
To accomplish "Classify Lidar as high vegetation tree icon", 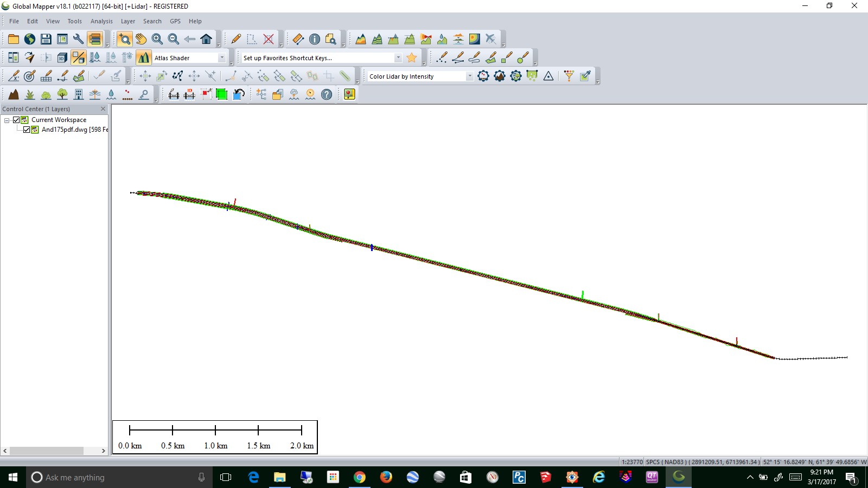I will pos(62,94).
